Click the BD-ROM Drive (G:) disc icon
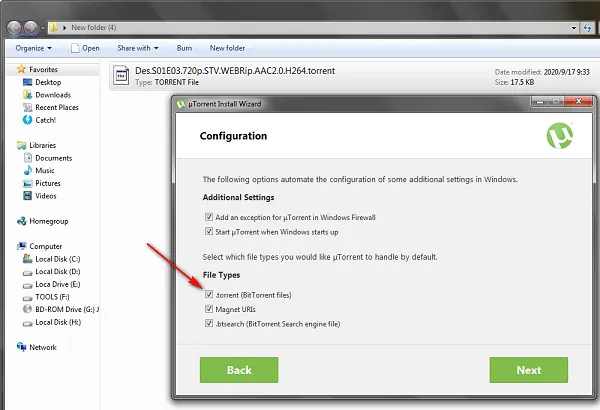The width and height of the screenshot is (600, 410). tap(28, 309)
